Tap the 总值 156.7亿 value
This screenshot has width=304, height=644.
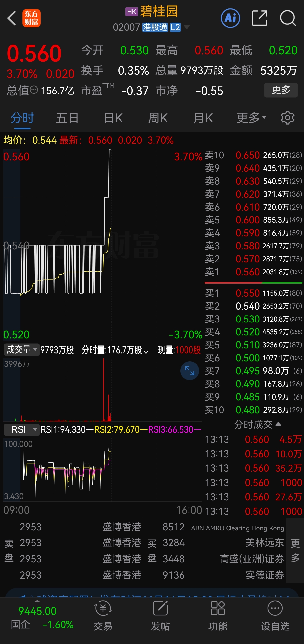(58, 91)
